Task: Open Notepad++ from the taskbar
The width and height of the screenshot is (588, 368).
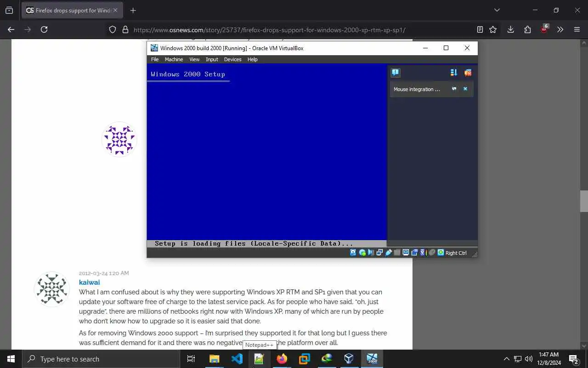Action: [x=259, y=359]
